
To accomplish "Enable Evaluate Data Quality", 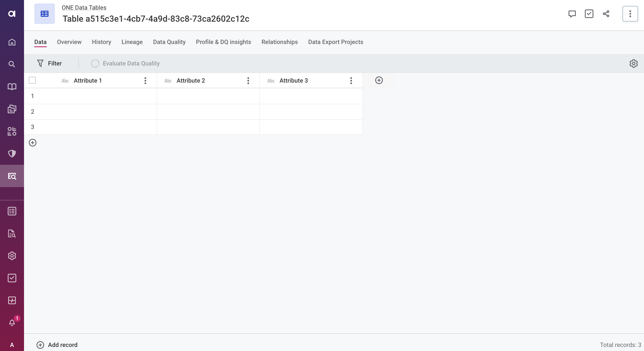I will tap(125, 63).
